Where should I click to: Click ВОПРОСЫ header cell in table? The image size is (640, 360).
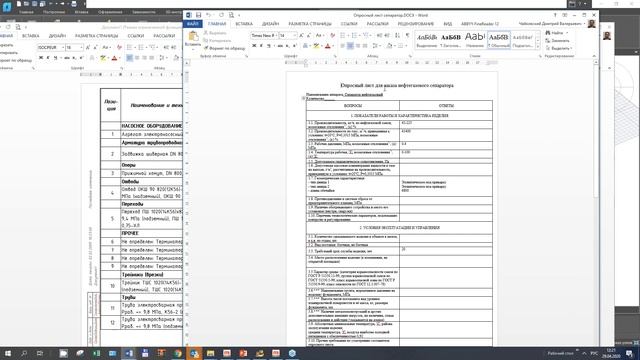click(x=353, y=106)
